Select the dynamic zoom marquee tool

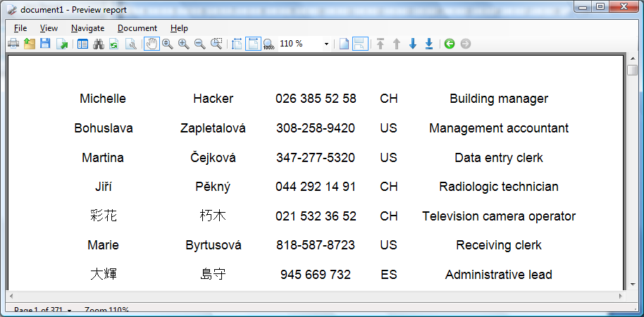(216, 44)
